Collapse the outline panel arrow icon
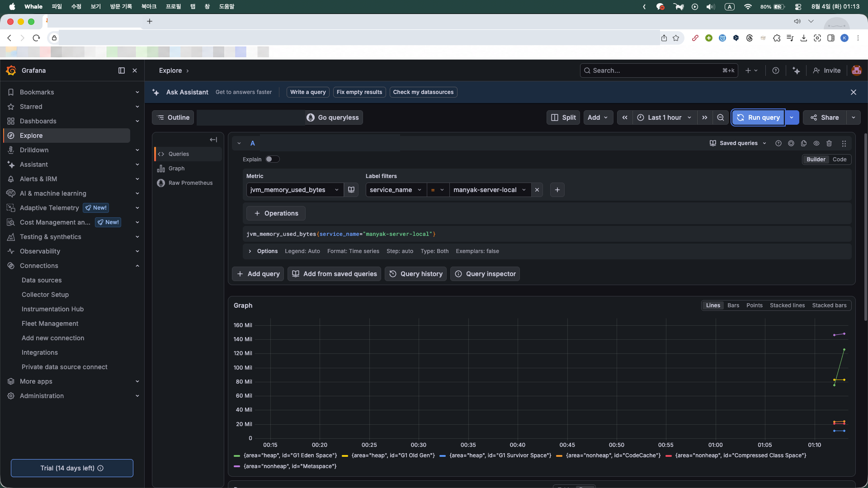 pos(213,140)
